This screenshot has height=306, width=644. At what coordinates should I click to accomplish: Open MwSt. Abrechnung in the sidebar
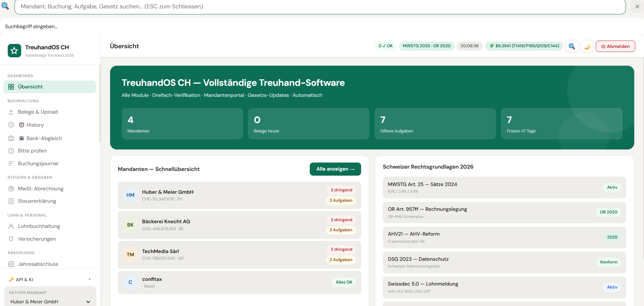(50, 189)
